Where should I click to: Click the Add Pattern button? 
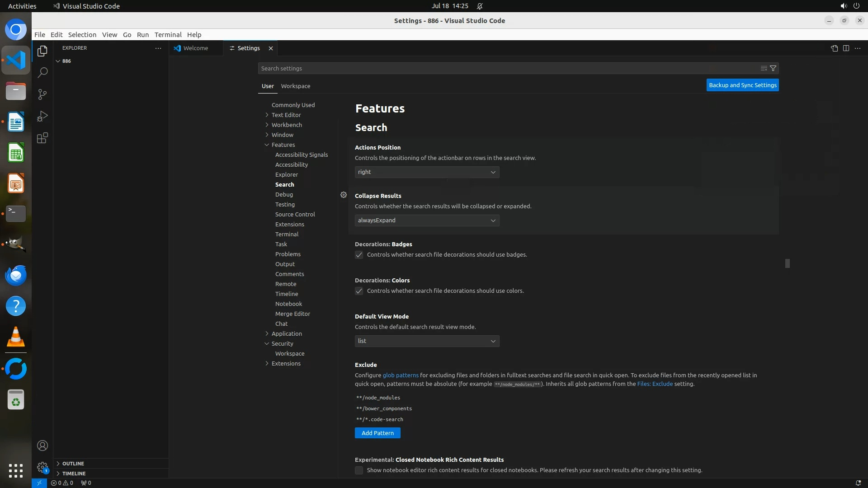coord(377,433)
